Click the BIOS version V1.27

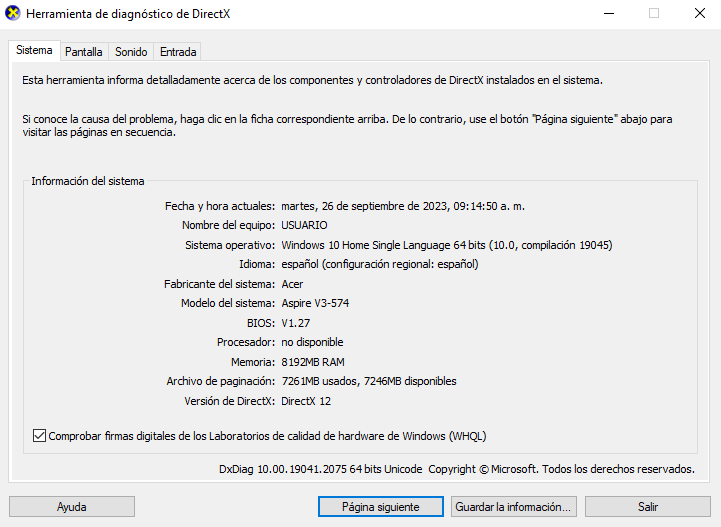coord(296,323)
